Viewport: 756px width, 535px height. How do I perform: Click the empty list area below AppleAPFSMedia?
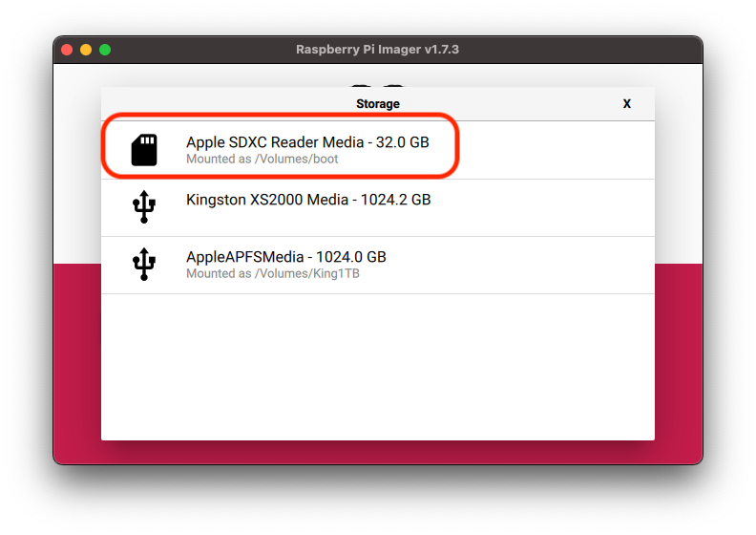(378, 367)
